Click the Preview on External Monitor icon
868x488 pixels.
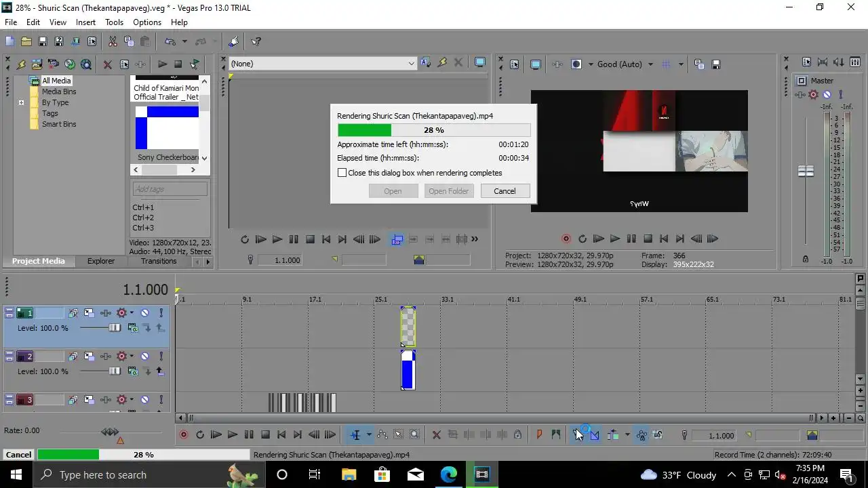tap(536, 64)
